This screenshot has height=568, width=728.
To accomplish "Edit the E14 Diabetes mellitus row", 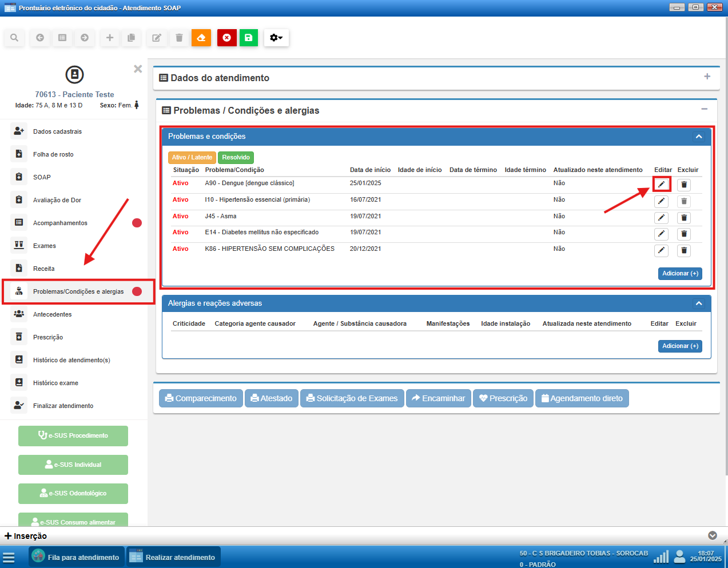I will (661, 234).
